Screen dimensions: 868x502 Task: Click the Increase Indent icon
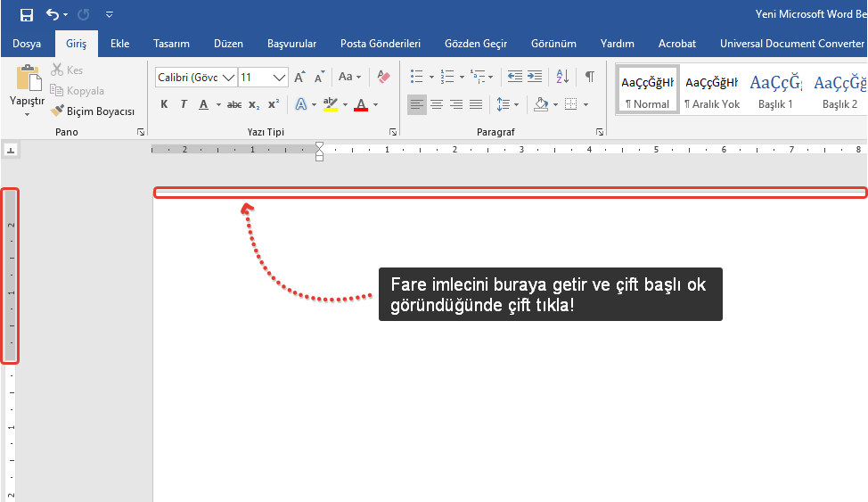535,78
